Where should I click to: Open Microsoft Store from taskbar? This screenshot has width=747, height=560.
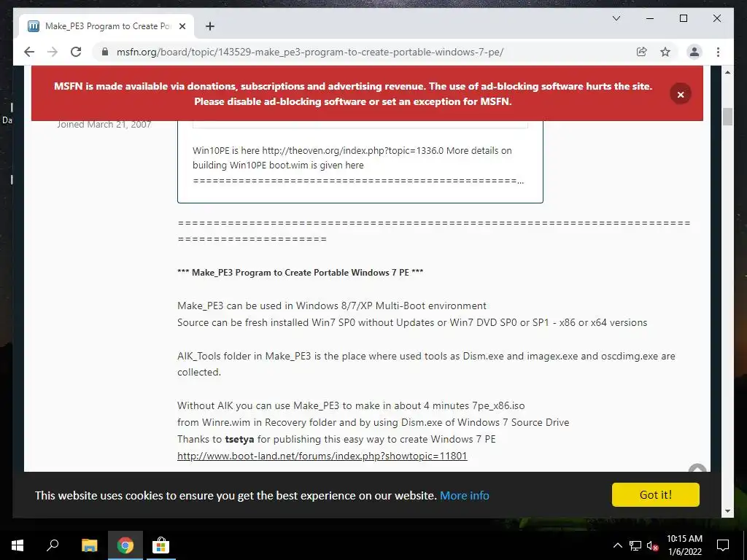pos(161,545)
